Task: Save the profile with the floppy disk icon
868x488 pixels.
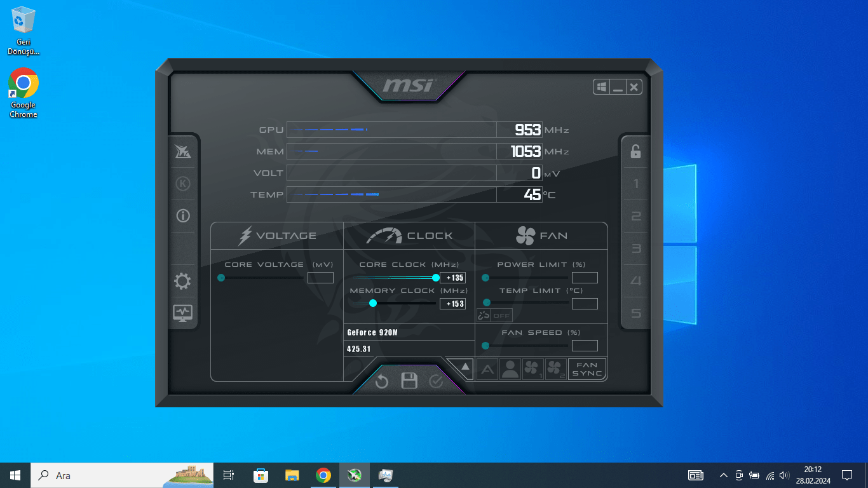Action: point(409,381)
